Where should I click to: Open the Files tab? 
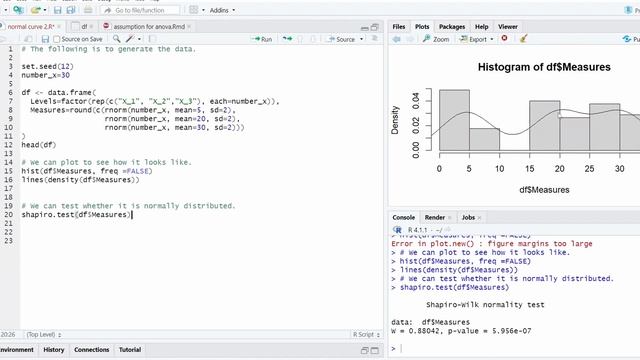tap(399, 27)
